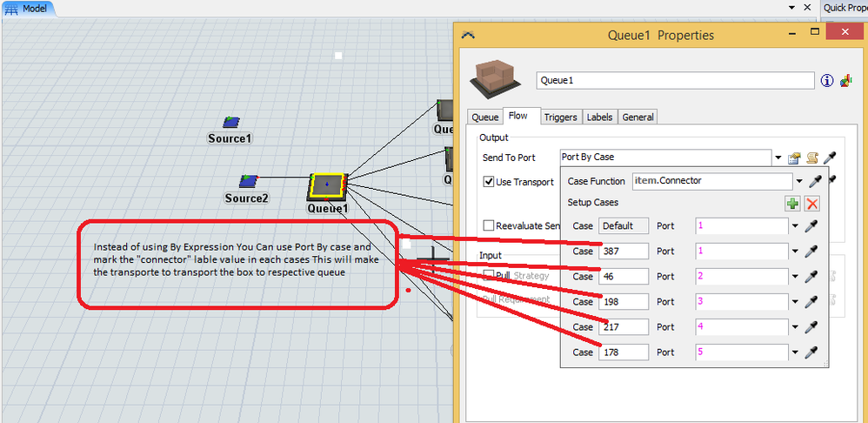Open code editor scroll icon for Send To Port
Viewport: 868px width, 423px height.
click(x=812, y=158)
